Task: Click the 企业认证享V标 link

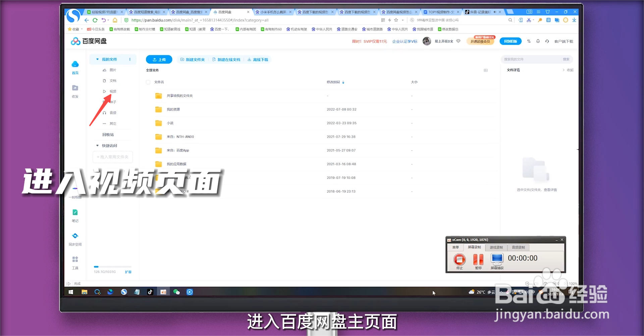Action: coord(405,42)
